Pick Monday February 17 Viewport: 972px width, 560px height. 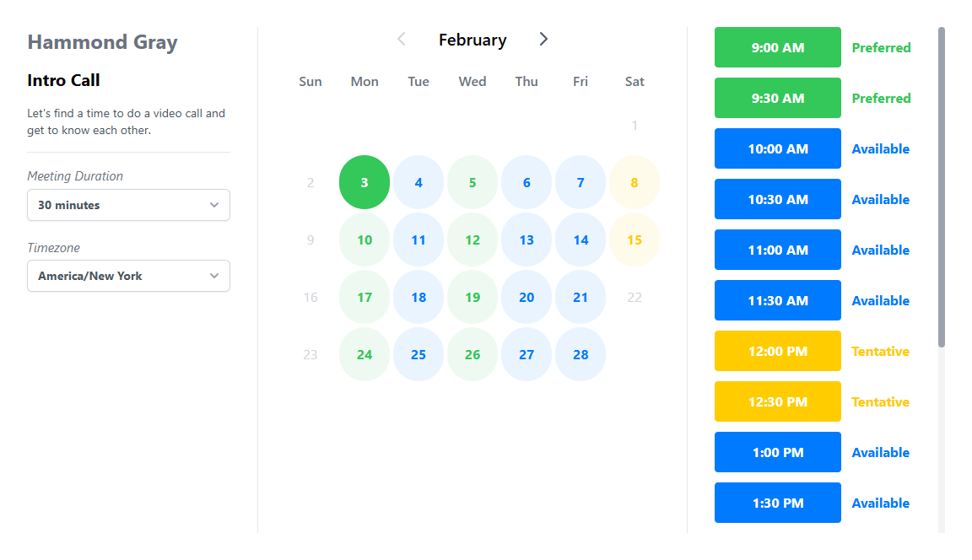(364, 298)
